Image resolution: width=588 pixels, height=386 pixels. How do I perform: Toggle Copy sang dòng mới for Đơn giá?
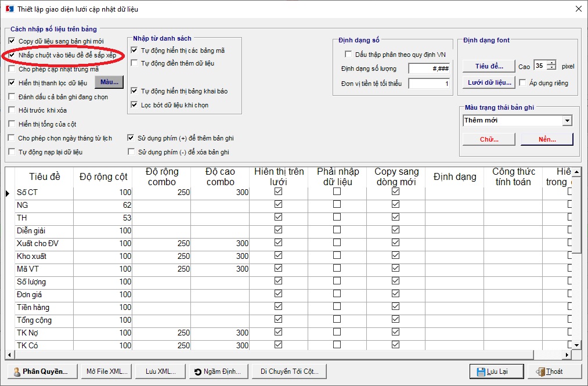395,294
